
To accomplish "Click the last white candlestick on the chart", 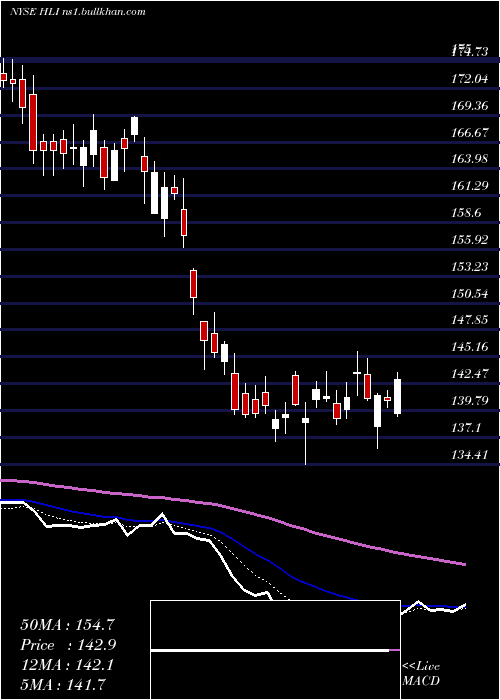I will click(397, 396).
